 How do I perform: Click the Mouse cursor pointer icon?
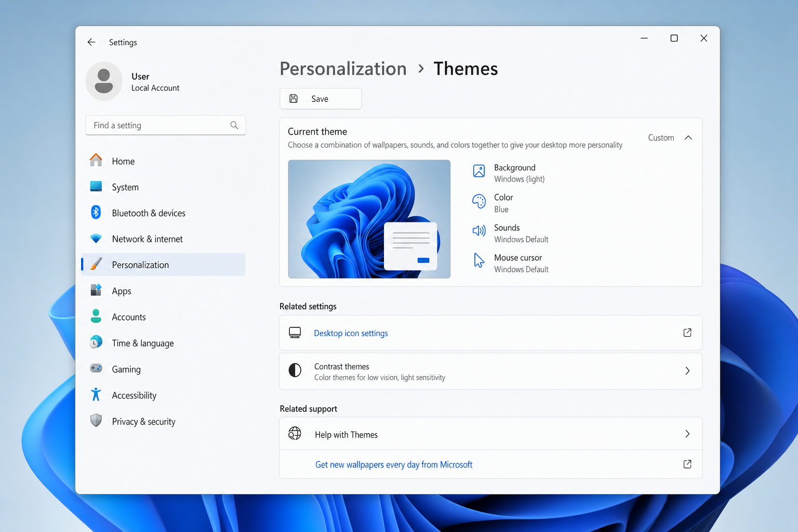(479, 260)
